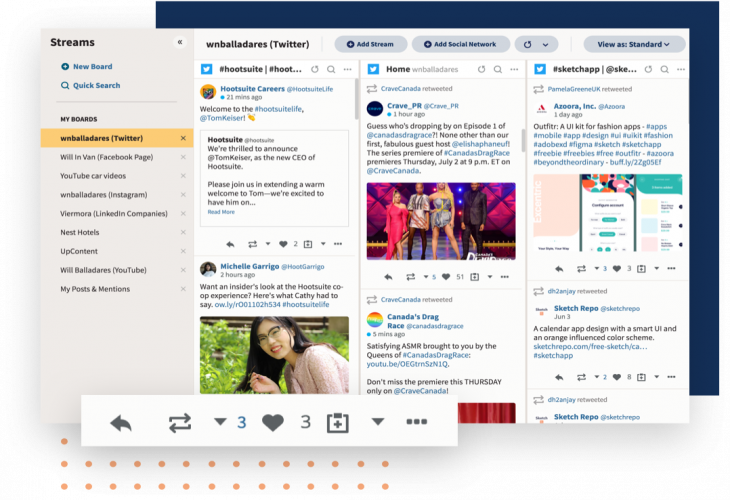
Task: Click the Add Social Network button
Action: pos(460,44)
